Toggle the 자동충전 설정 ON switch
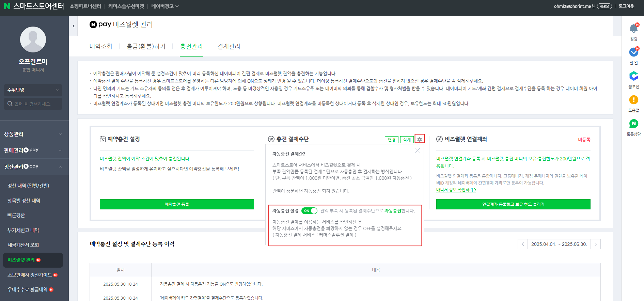This screenshot has width=644, height=301. point(309,211)
